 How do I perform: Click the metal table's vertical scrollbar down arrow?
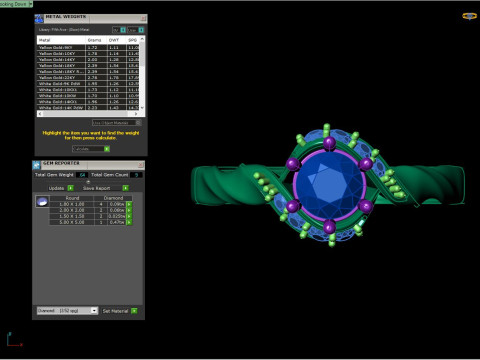142,108
